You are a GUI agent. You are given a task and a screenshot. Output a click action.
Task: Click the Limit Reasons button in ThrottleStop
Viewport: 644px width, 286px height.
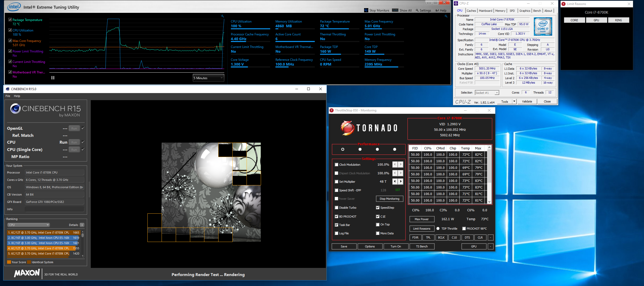422,229
